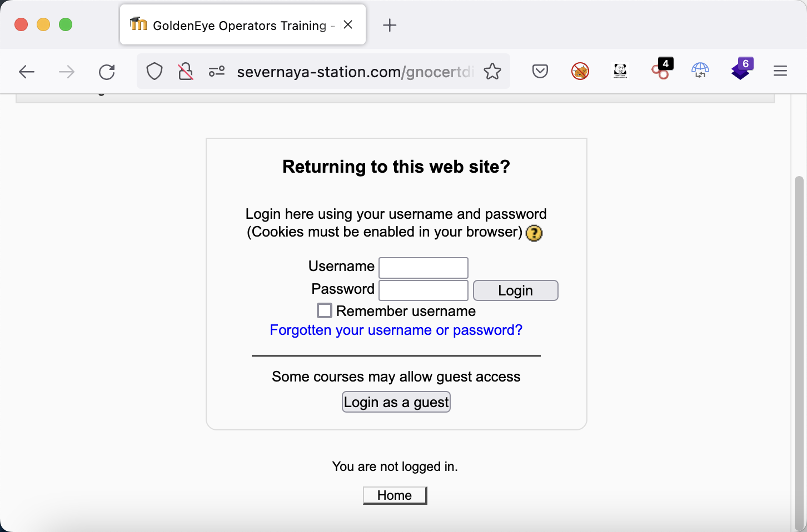Open the Firefox hamburger application menu

[780, 71]
